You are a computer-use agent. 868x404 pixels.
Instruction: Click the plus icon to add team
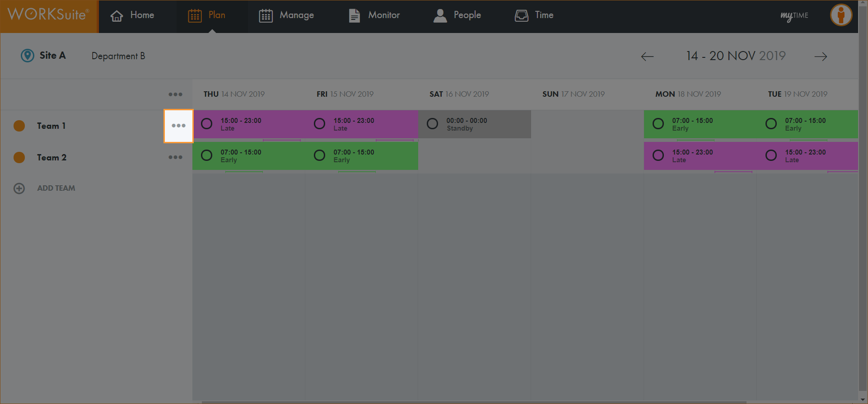pyautogui.click(x=19, y=188)
